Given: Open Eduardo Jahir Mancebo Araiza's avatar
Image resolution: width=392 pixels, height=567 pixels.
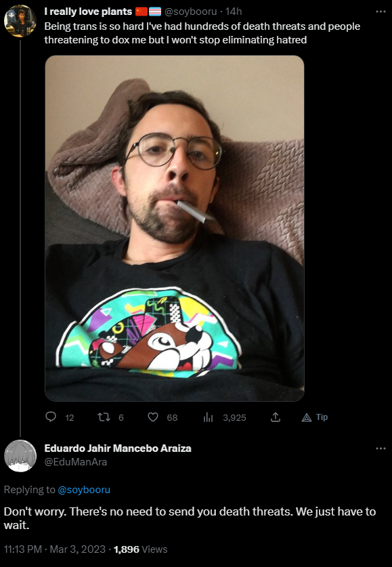Looking at the screenshot, I should 20,456.
